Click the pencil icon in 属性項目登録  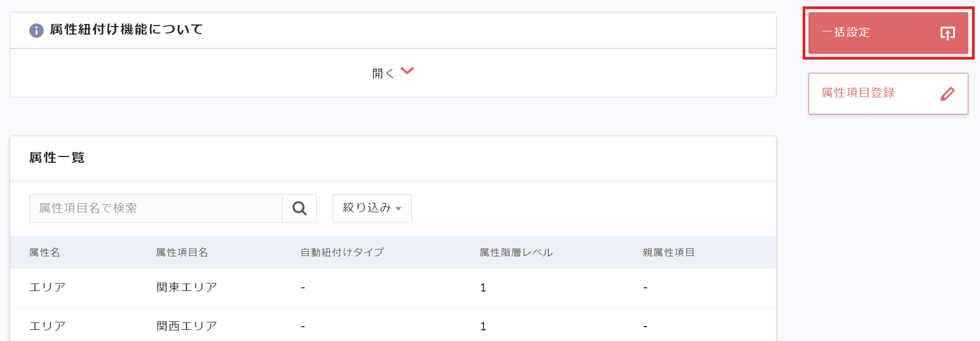tap(948, 94)
